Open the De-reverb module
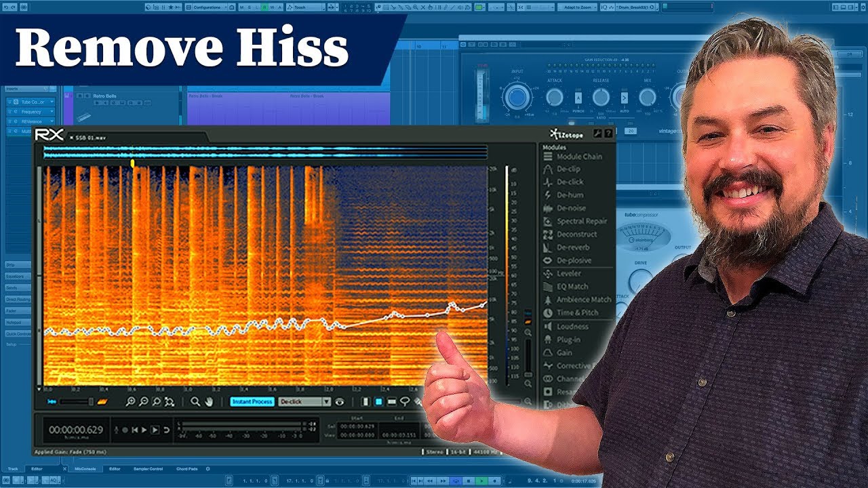This screenshot has width=868, height=488. [566, 247]
